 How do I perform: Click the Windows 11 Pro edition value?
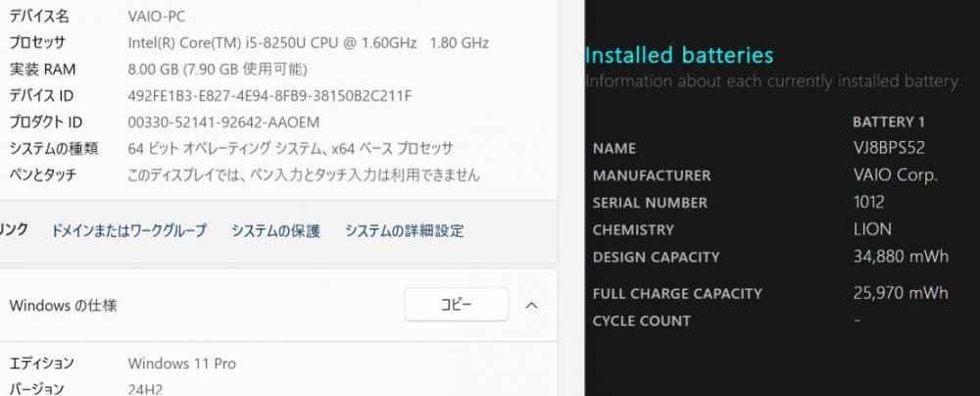click(x=182, y=364)
